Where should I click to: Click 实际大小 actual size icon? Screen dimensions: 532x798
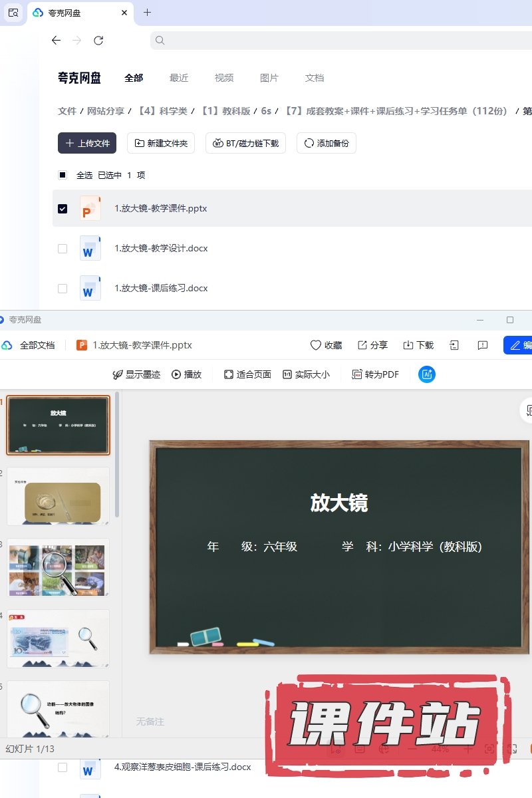pos(287,374)
